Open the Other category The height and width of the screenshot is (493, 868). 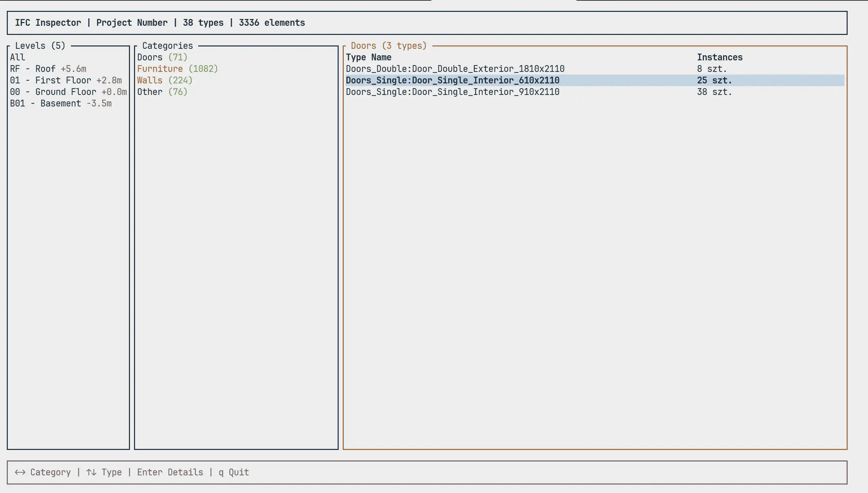162,92
